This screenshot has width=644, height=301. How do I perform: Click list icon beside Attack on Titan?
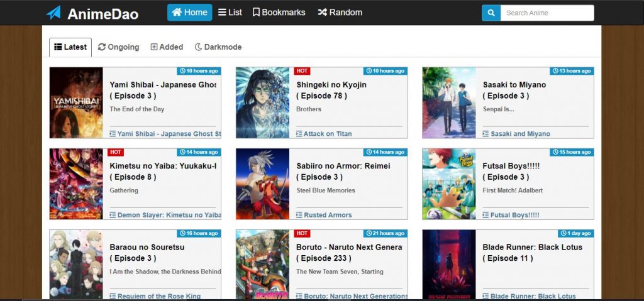point(299,134)
